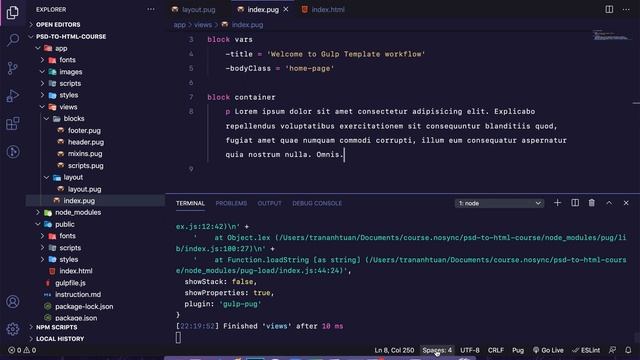Change indentation via Spaces: 4
Viewport: 640px width, 360px height.
[437, 350]
